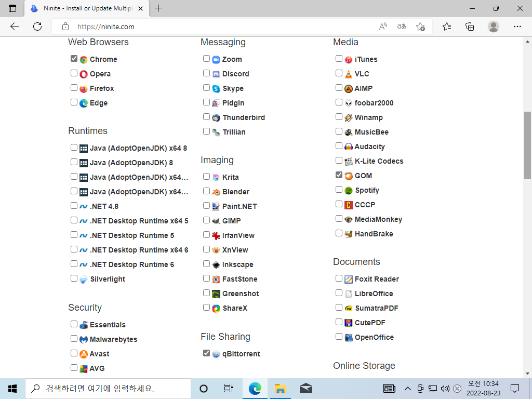532x399 pixels.
Task: Click the VLC traffic cone icon
Action: (x=349, y=74)
